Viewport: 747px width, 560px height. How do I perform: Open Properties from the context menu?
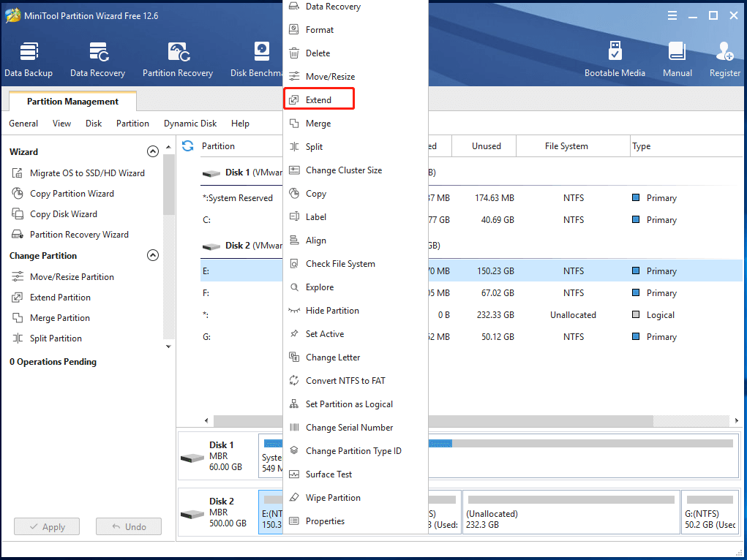point(356,521)
